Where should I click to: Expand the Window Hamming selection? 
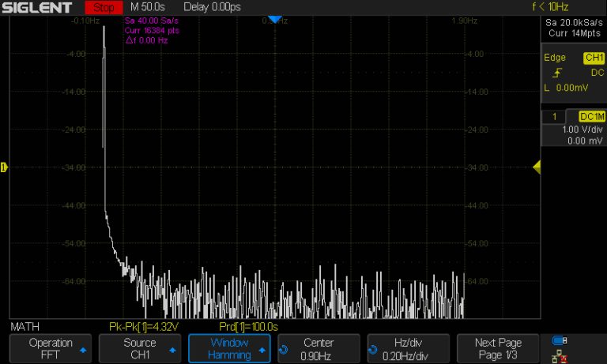228,348
